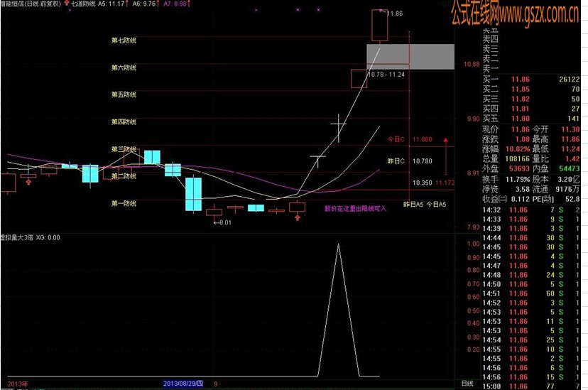Click the 内盘 54473 field
The image size is (588, 390).
(556, 169)
